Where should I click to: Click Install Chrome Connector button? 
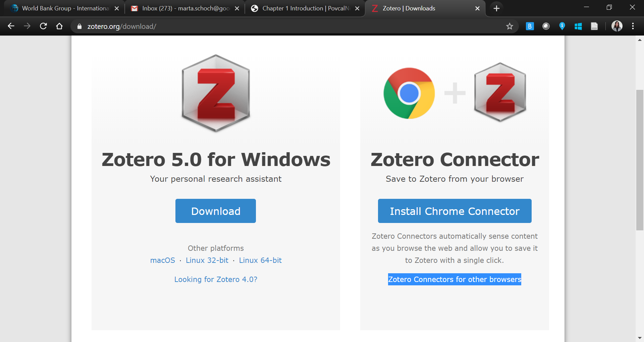pos(454,211)
